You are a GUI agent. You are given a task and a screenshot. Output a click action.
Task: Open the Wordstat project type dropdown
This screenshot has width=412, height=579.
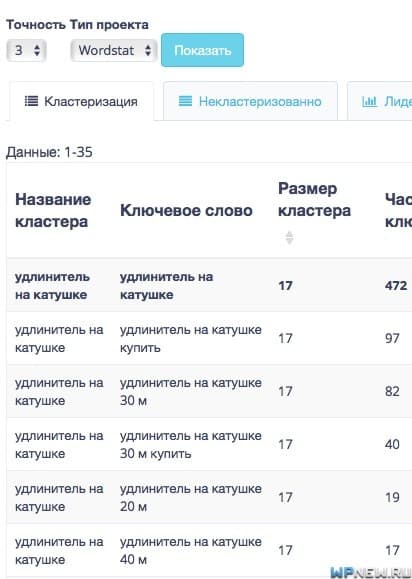[114, 50]
